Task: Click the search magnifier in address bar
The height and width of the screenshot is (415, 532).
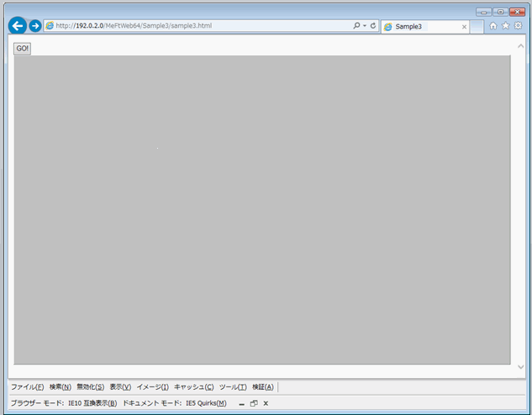Action: coord(356,25)
